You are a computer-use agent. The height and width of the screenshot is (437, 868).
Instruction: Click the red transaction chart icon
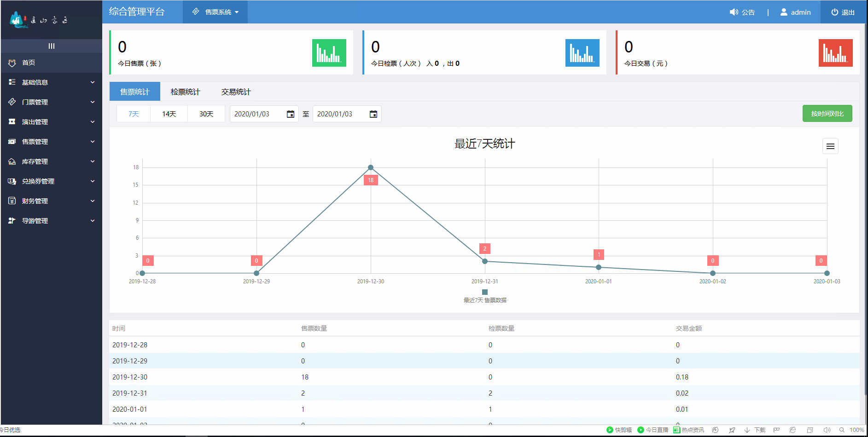835,53
